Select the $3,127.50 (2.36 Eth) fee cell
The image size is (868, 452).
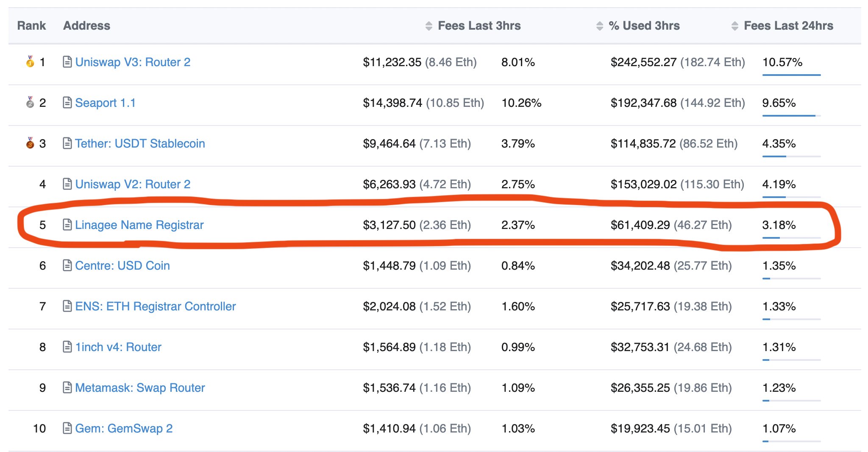tap(417, 225)
